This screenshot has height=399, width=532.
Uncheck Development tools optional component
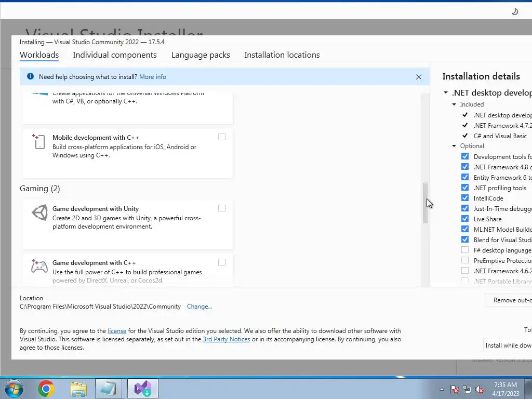pyautogui.click(x=465, y=156)
